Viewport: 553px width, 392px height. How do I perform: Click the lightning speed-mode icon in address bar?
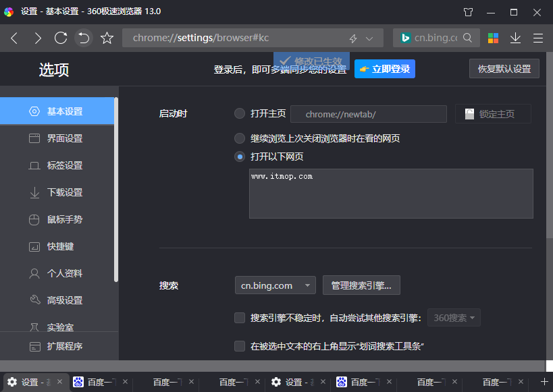click(x=352, y=38)
